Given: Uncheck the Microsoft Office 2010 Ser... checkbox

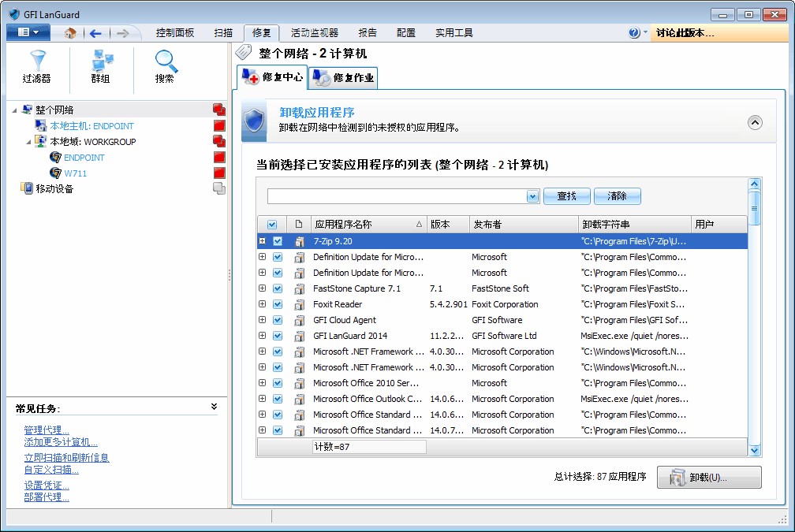Looking at the screenshot, I should click(278, 383).
